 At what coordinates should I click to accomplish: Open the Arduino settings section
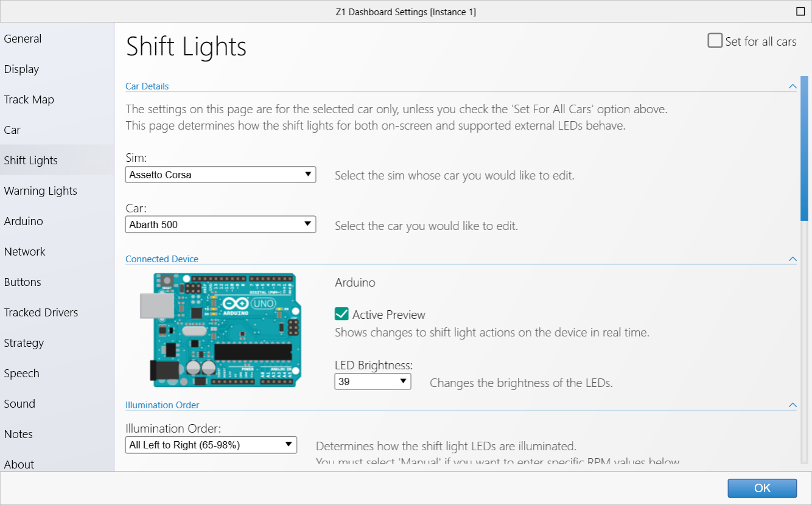pos(24,221)
